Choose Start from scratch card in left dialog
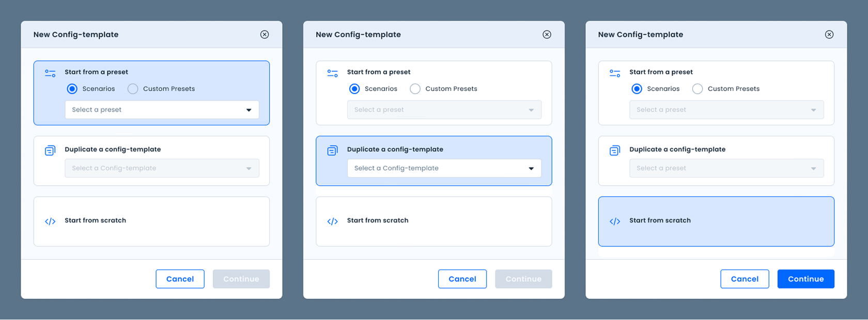This screenshot has width=868, height=320. pos(151,221)
